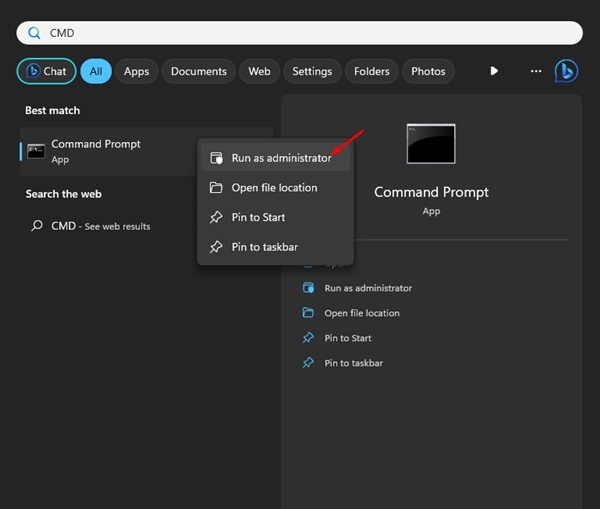
Task: Click the Bing icon at top right
Action: pyautogui.click(x=566, y=71)
